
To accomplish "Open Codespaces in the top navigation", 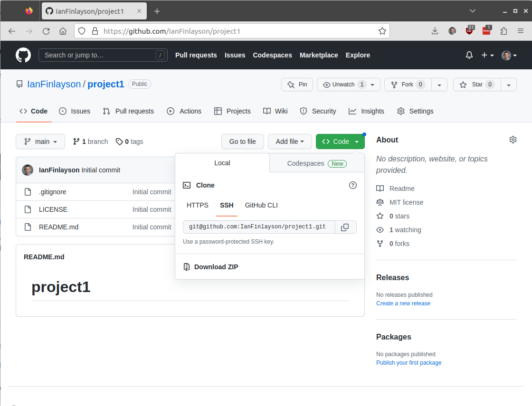I will tap(272, 55).
